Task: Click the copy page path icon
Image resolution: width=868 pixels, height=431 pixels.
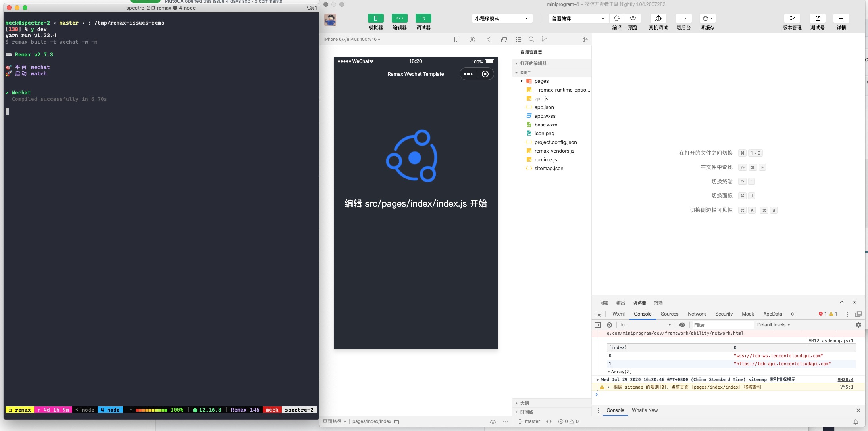Action: 396,421
